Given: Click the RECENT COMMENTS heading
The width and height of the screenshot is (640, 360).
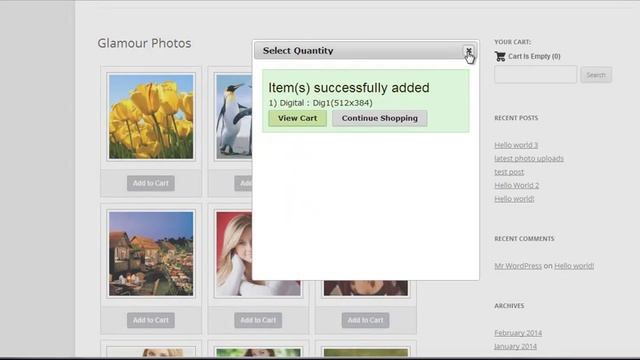Looking at the screenshot, I should 524,239.
